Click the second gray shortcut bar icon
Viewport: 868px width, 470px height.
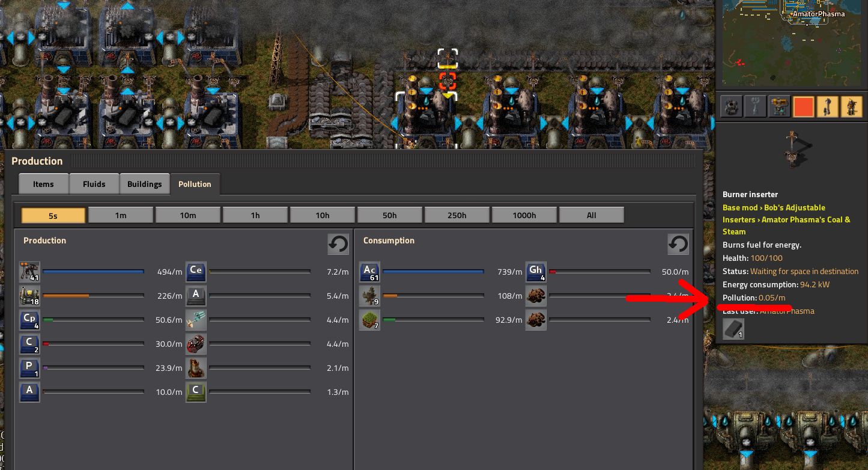click(x=755, y=106)
